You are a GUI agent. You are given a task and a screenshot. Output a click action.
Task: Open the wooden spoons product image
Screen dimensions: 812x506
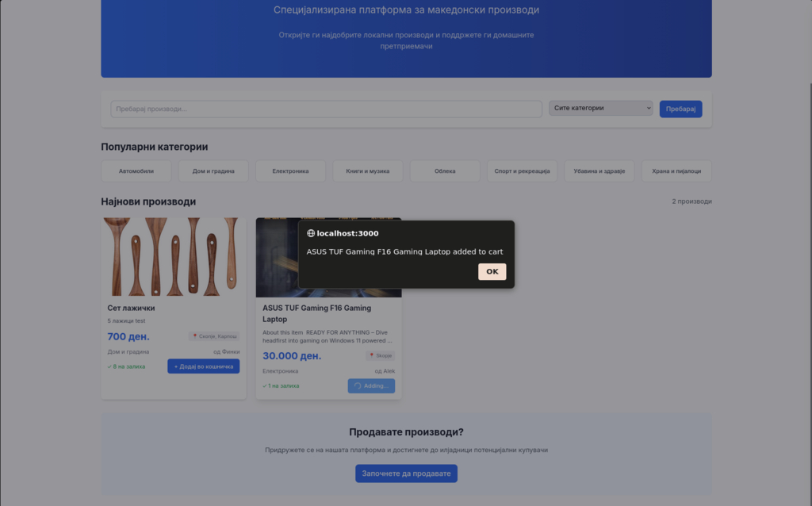pyautogui.click(x=173, y=256)
